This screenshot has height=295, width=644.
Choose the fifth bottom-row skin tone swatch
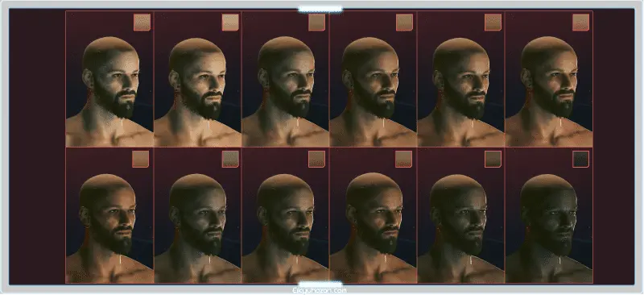tap(493, 160)
